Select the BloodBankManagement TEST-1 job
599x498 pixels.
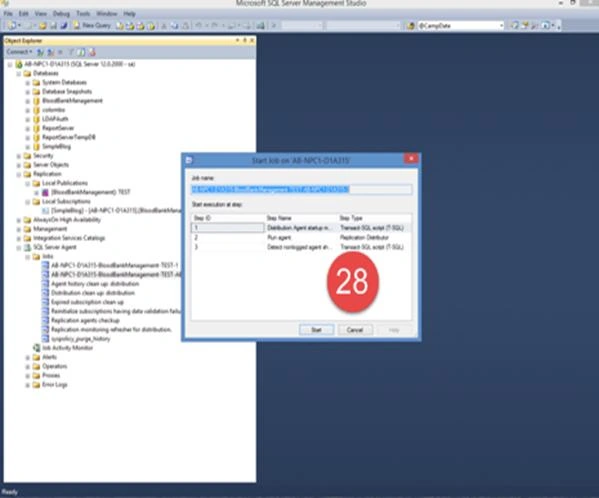coord(115,265)
